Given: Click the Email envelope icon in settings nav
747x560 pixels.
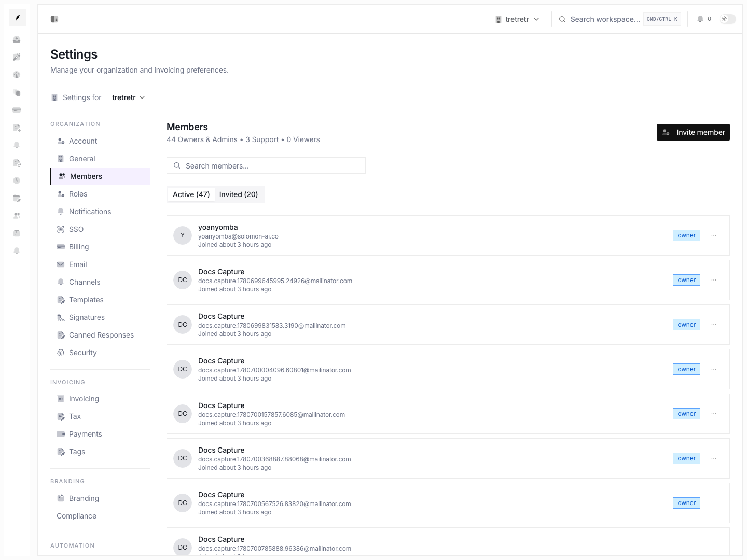Looking at the screenshot, I should [x=61, y=264].
